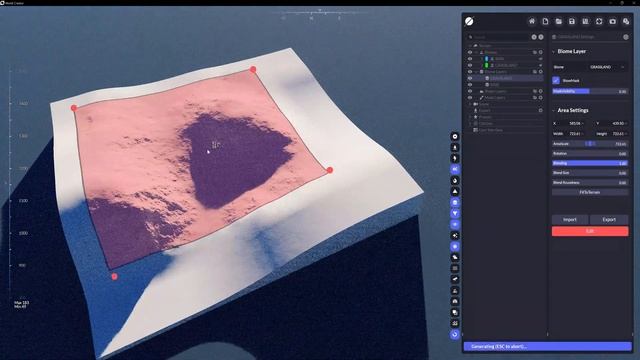Click the first round button right of the search field
This screenshot has width=640, height=360.
click(x=534, y=37)
